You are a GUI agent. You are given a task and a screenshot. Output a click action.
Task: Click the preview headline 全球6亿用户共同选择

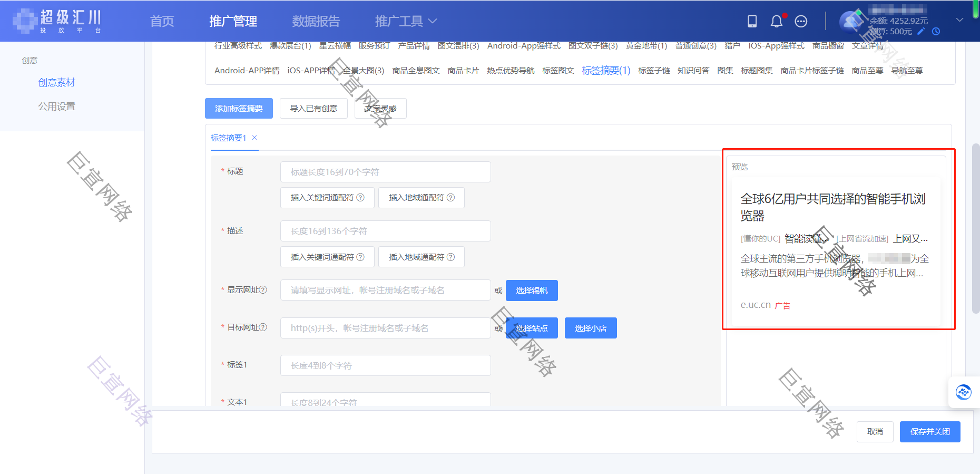click(x=833, y=207)
